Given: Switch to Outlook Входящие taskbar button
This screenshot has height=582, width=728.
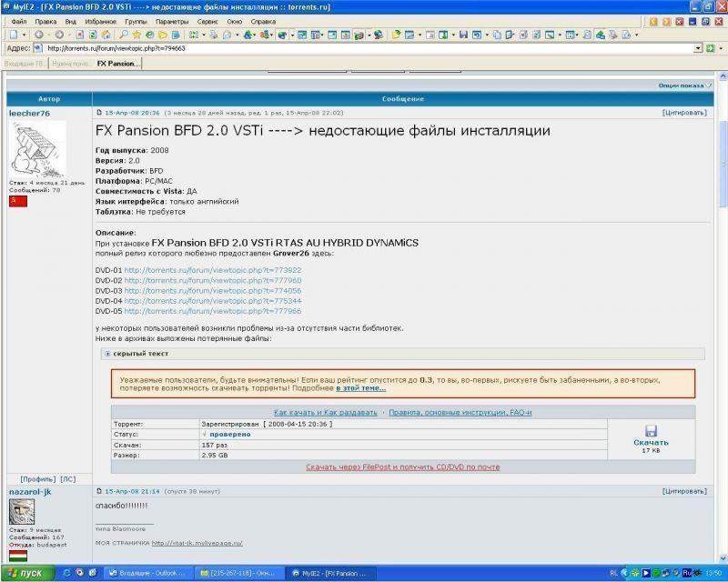Looking at the screenshot, I should click(147, 573).
